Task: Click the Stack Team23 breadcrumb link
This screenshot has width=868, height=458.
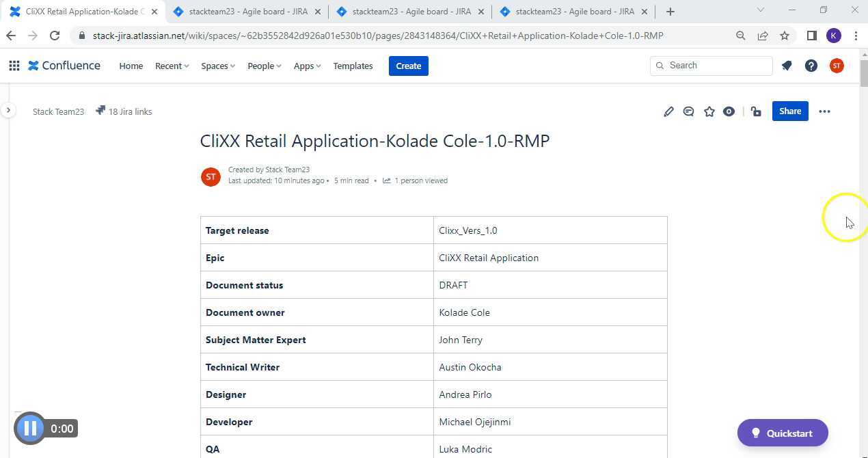Action: tap(58, 111)
